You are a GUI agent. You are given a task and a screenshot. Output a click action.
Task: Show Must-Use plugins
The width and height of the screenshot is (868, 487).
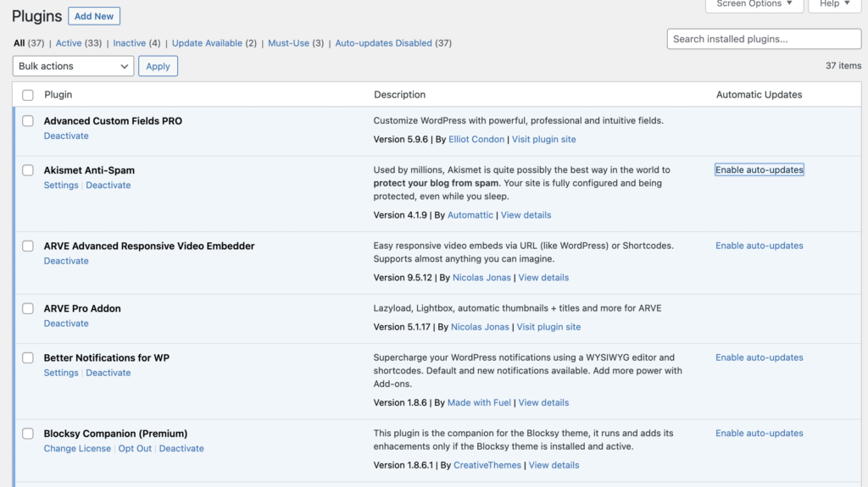tap(288, 43)
